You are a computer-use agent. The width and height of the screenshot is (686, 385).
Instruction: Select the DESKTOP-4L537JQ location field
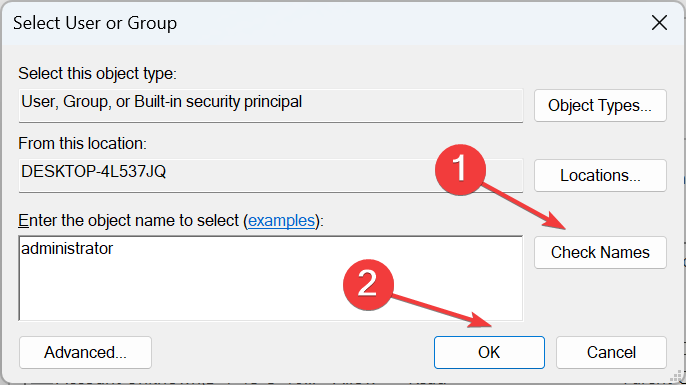[270, 175]
